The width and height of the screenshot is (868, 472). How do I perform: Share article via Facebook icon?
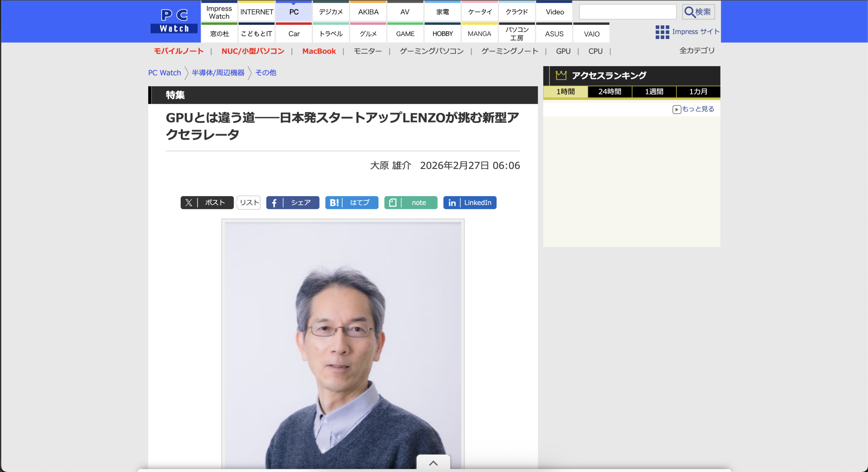tap(274, 203)
